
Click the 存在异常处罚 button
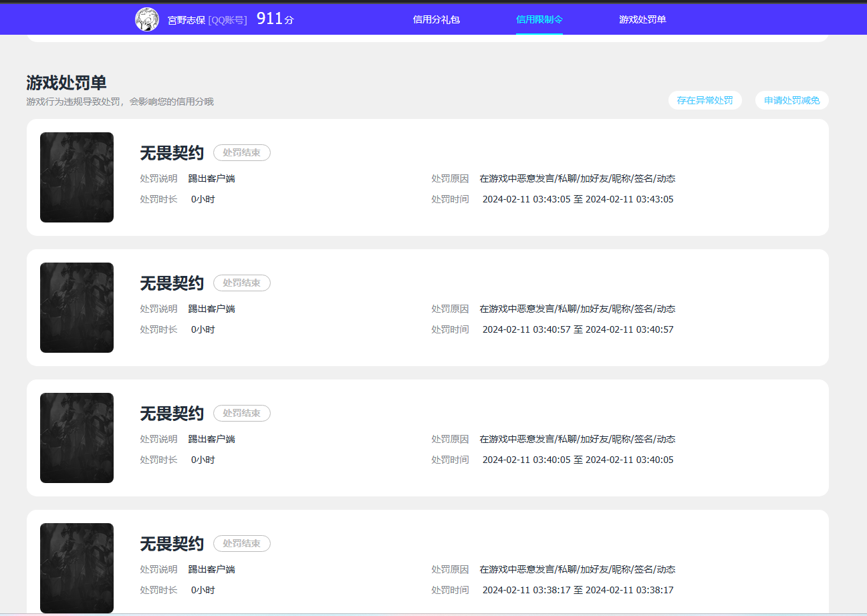pos(705,100)
